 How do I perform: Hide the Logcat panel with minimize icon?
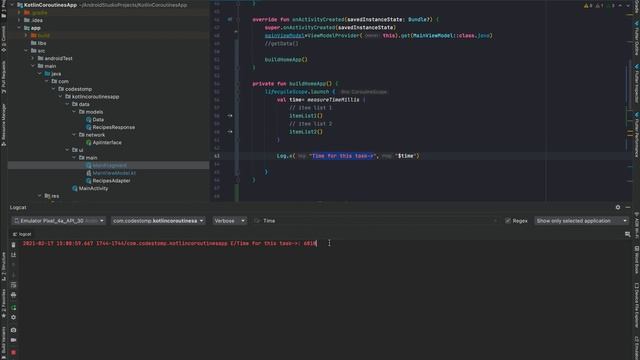click(x=628, y=207)
